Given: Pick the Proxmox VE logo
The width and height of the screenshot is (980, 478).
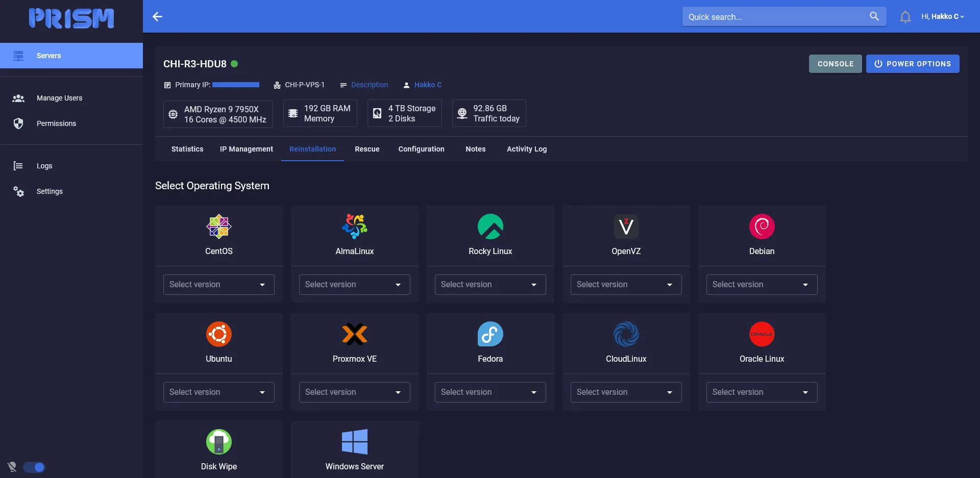Looking at the screenshot, I should 354,334.
